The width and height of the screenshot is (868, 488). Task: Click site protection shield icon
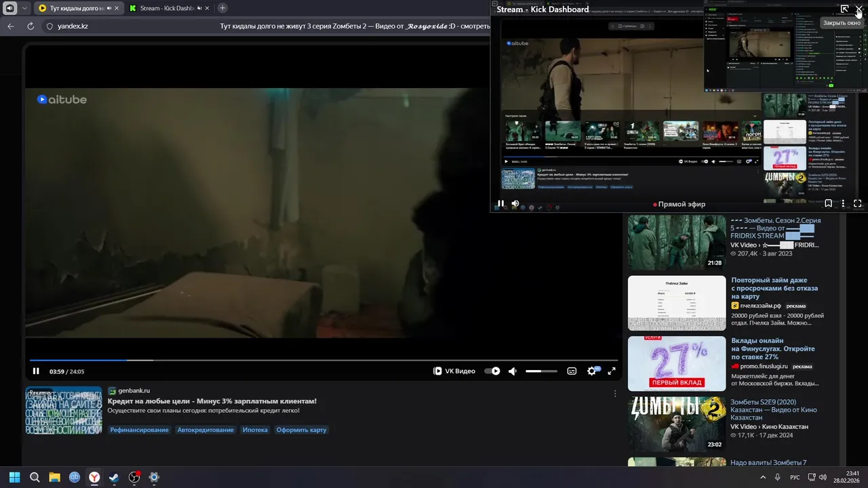coord(50,26)
